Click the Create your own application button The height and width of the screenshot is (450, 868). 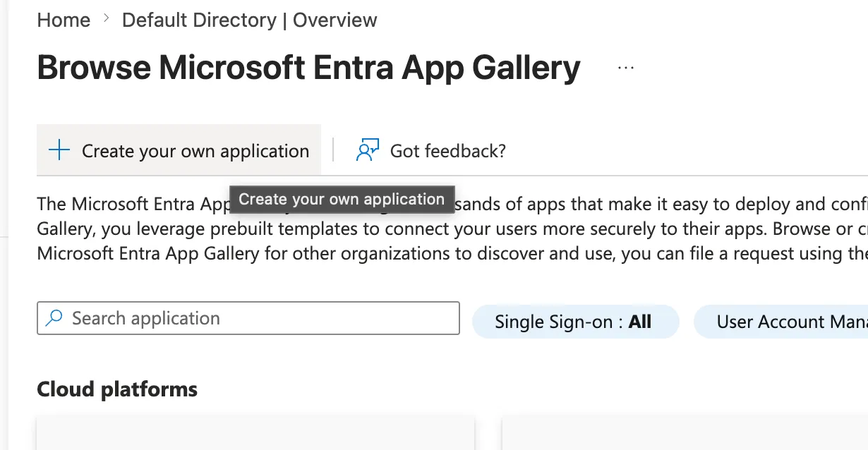[x=179, y=150]
